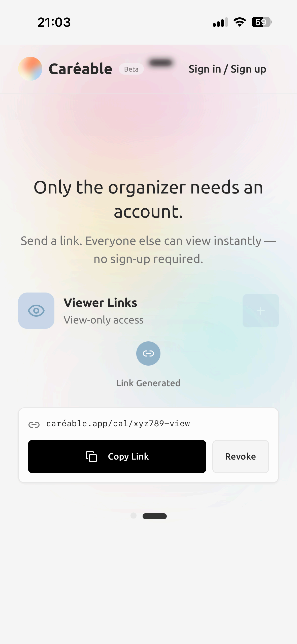Viewport: 297px width, 644px height.
Task: Revoke the generated link
Action: point(241,457)
